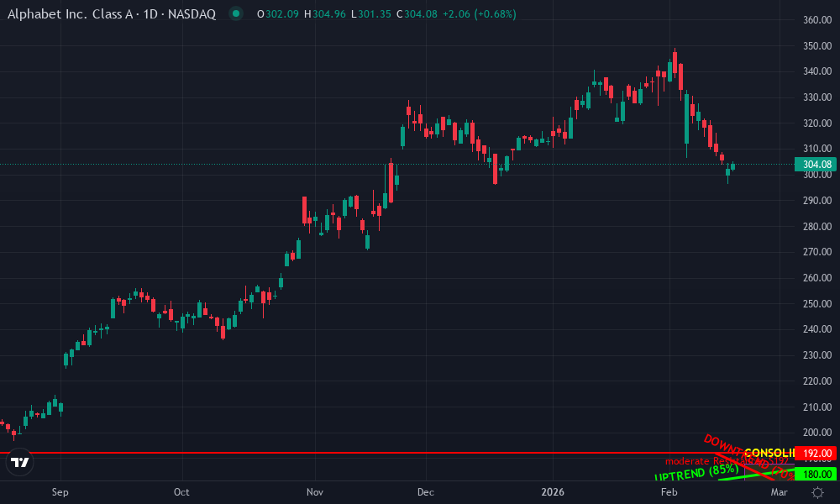Click the TradingView logo watermark
This screenshot has width=840, height=504.
[18, 462]
